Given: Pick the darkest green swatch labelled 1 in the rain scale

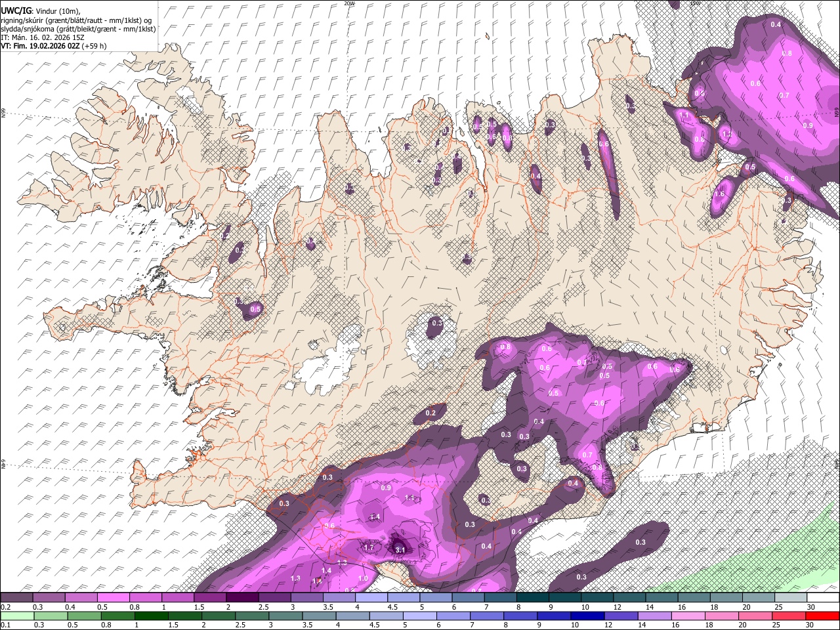Looking at the screenshot, I should [151, 616].
